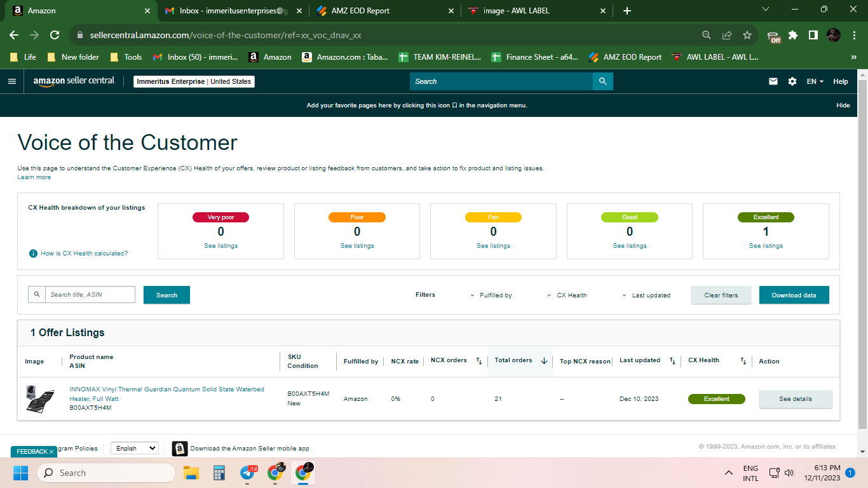Go back to the previous page
The width and height of the screenshot is (868, 488).
[14, 36]
